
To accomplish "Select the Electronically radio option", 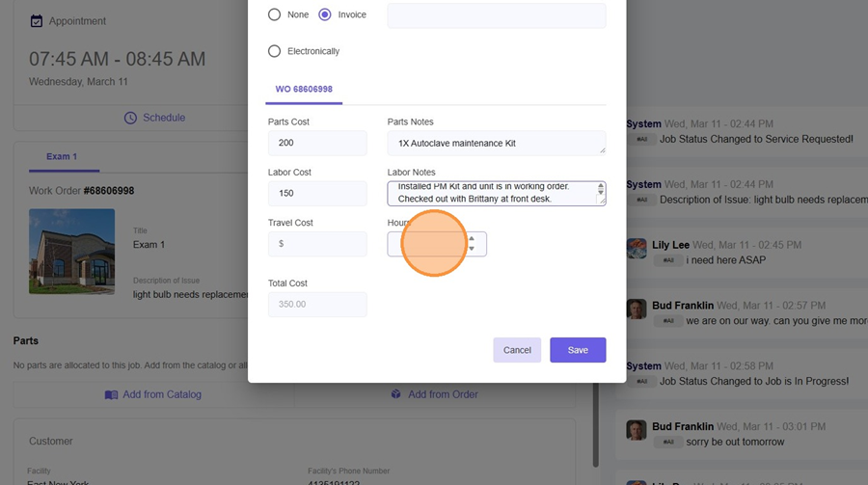I will point(275,51).
